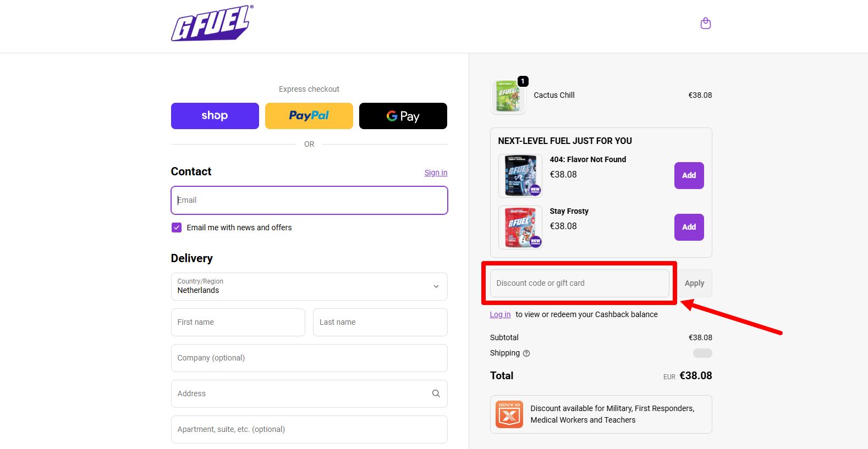The height and width of the screenshot is (449, 868).
Task: Add Stay Frosty to order
Action: pyautogui.click(x=689, y=227)
